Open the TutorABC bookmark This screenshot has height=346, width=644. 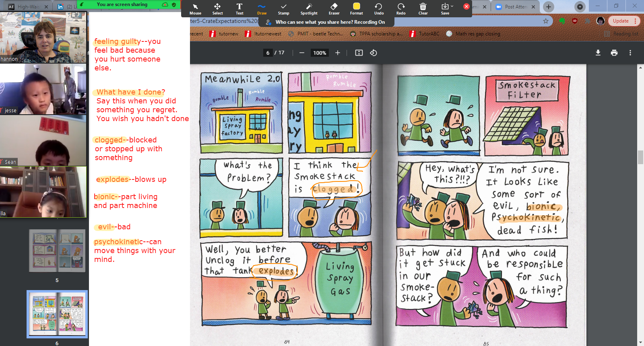click(x=425, y=34)
